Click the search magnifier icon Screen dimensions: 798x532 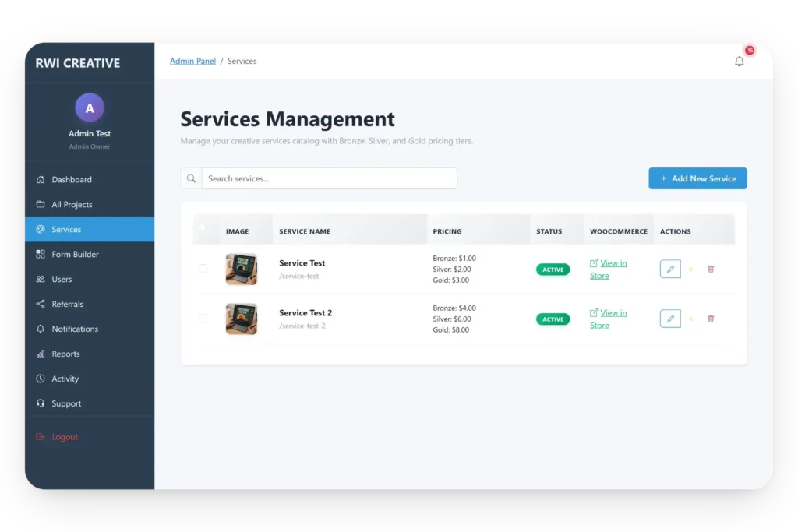pyautogui.click(x=191, y=178)
